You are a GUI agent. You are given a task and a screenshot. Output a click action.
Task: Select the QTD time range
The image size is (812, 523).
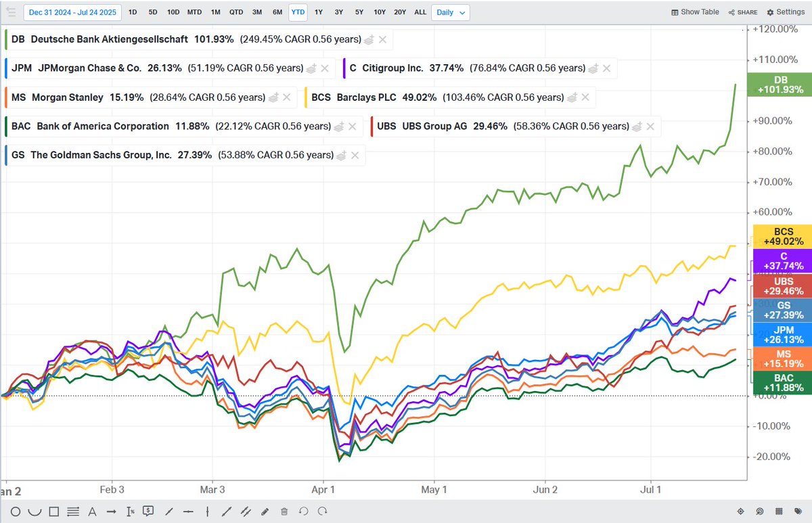pos(236,12)
